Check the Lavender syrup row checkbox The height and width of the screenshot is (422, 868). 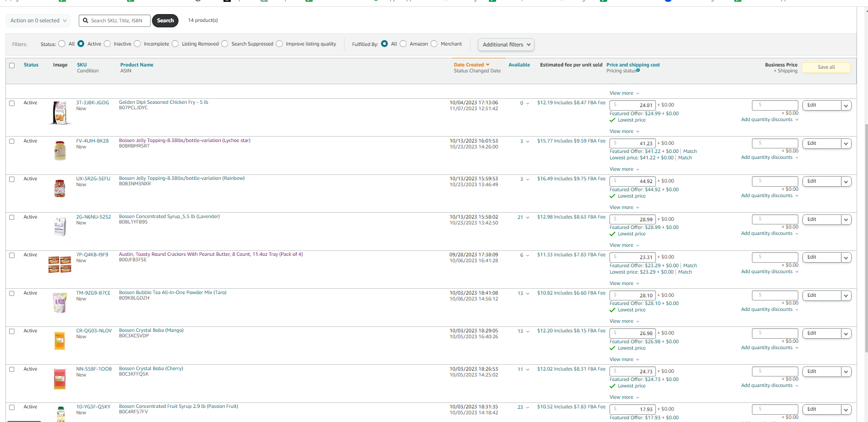[x=12, y=217]
